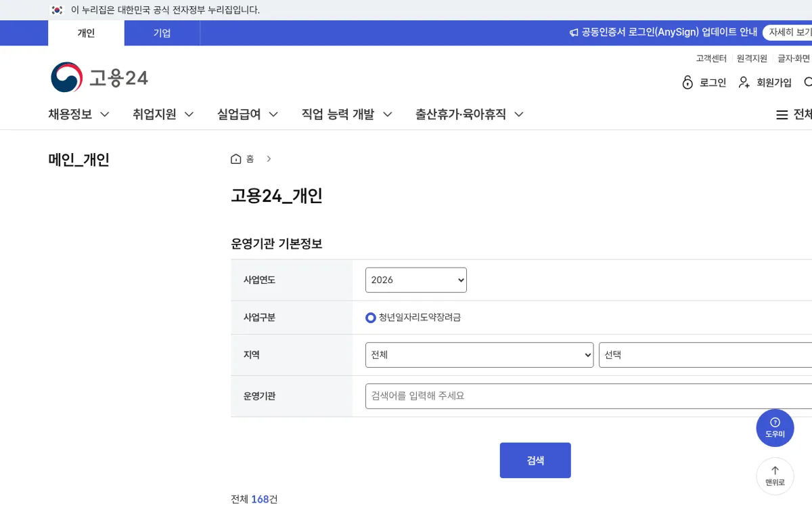Click the 메인_개인 sidebar heading
812x508 pixels.
click(78, 160)
